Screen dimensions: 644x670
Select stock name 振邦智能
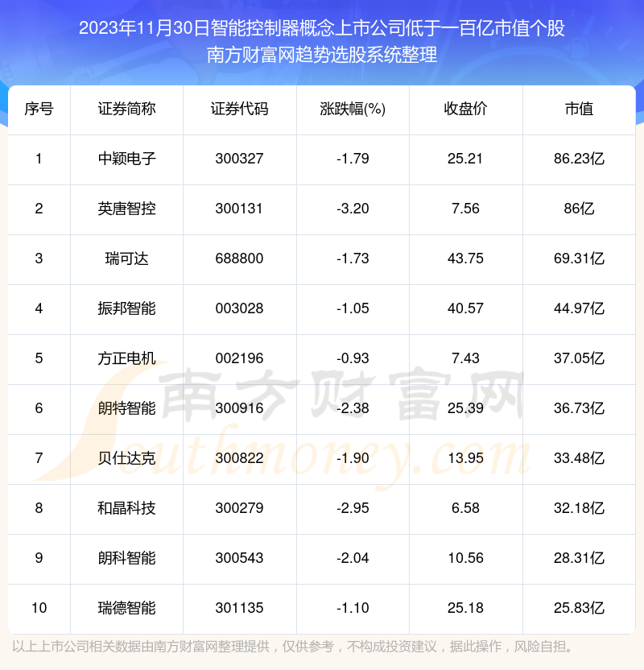(x=127, y=309)
